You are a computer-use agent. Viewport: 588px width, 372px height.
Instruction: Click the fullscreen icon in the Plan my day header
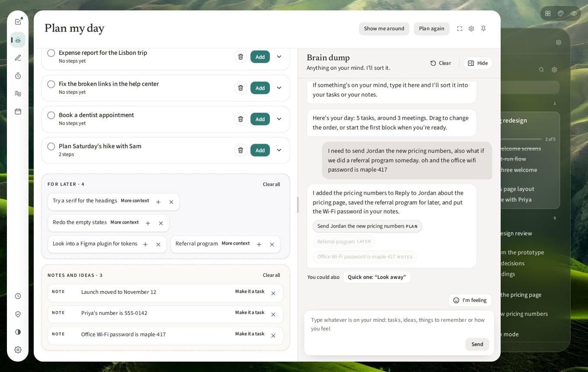[x=460, y=29]
